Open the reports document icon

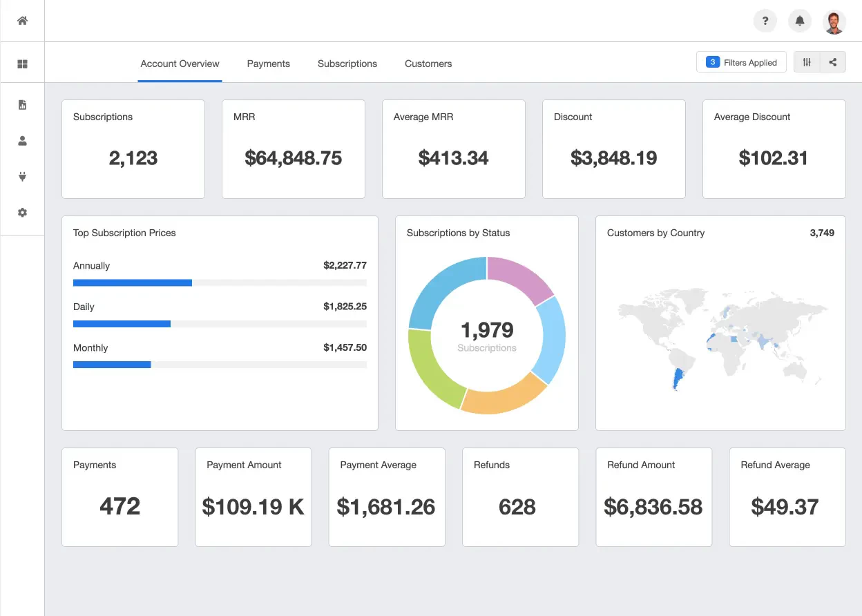[22, 105]
